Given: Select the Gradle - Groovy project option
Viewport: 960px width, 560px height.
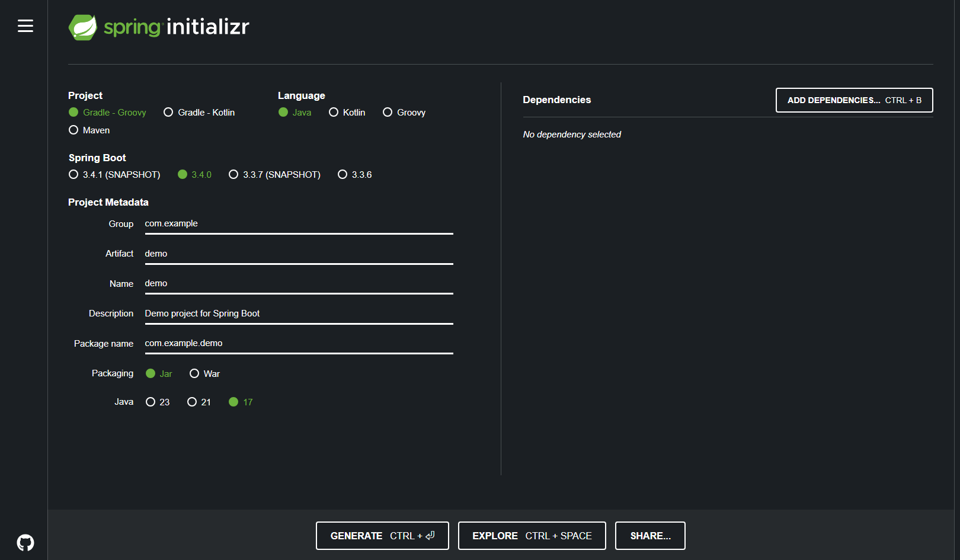Looking at the screenshot, I should point(107,113).
